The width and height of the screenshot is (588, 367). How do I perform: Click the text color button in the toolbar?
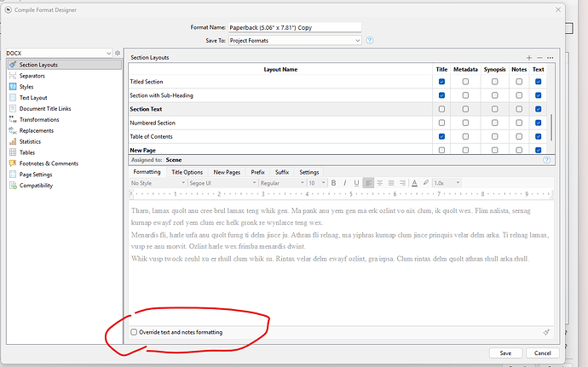[x=414, y=183]
